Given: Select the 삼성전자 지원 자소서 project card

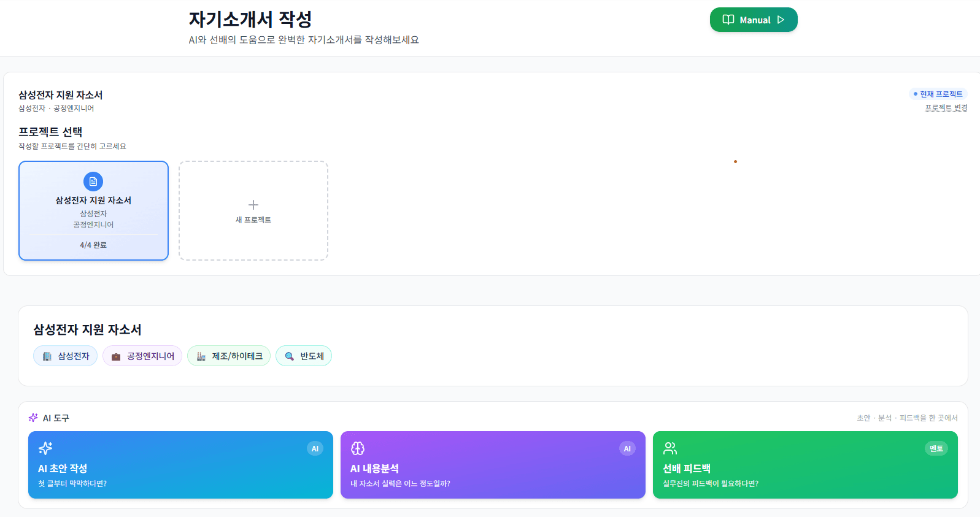Looking at the screenshot, I should [x=93, y=210].
